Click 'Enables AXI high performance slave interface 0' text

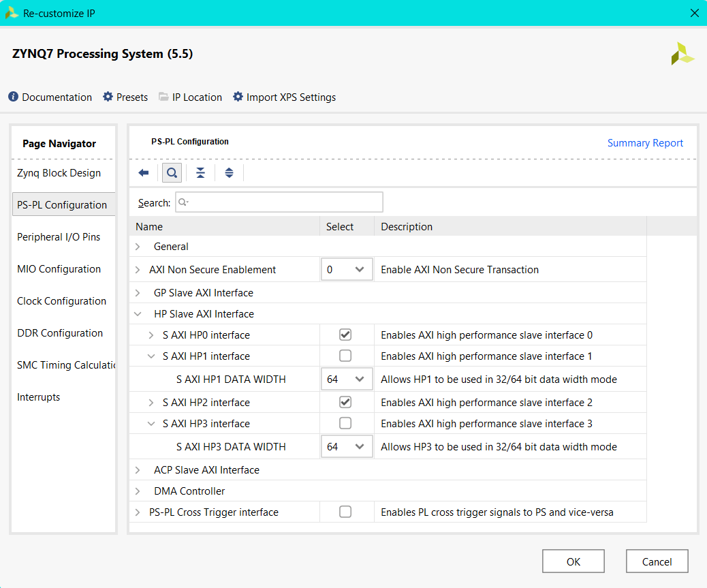[x=486, y=335]
